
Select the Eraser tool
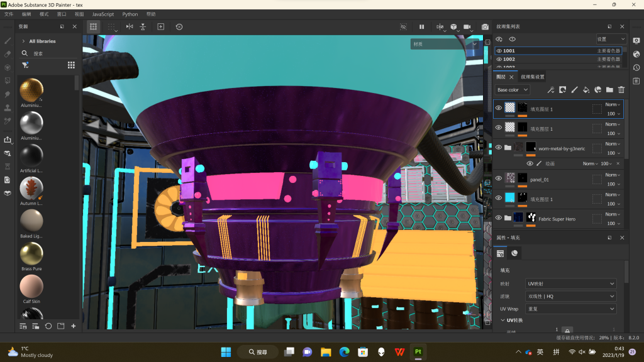coord(8,54)
